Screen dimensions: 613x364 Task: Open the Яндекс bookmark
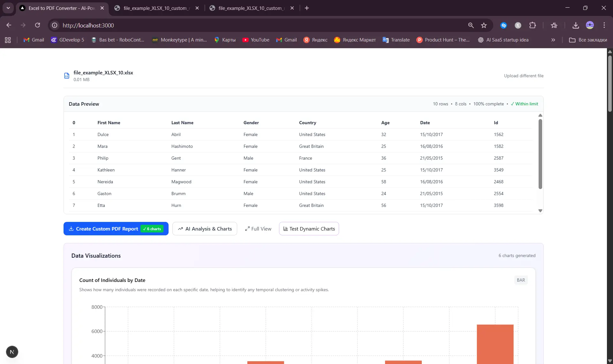click(x=315, y=40)
